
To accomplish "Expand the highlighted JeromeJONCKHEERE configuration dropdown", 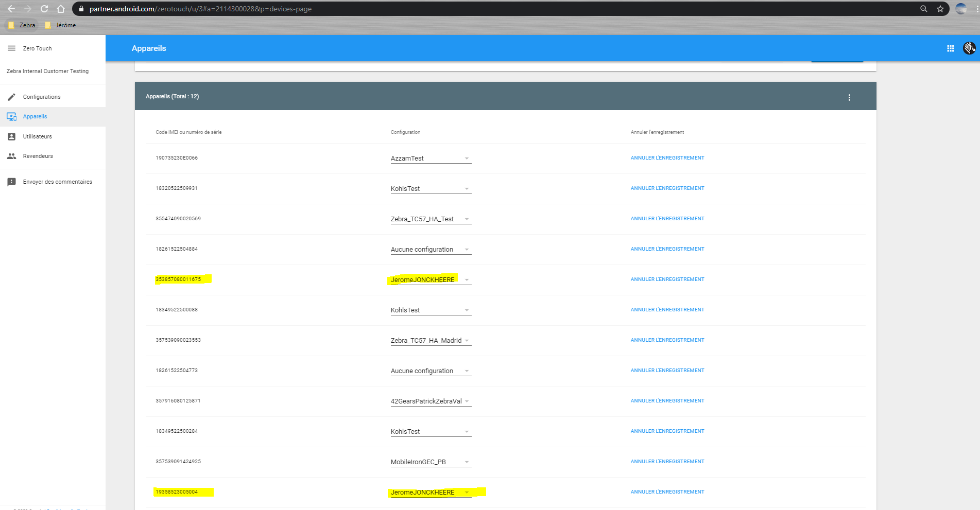I will pyautogui.click(x=467, y=279).
